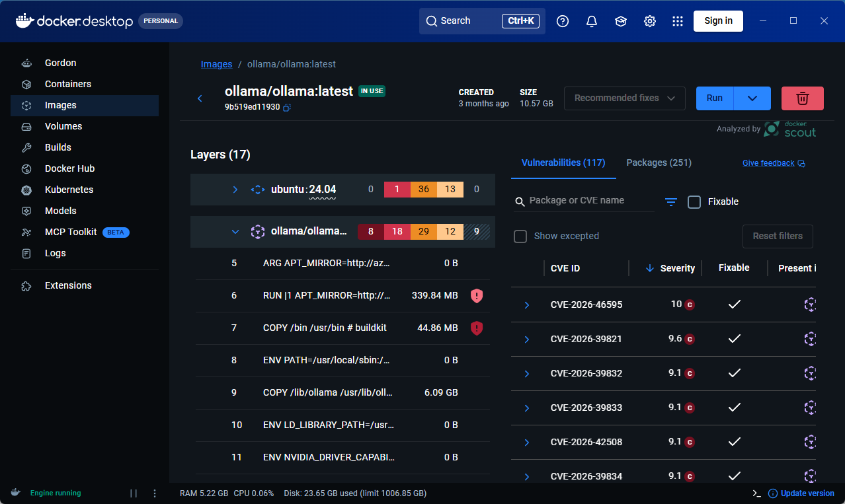Click the Images sidebar icon
The image size is (845, 504).
coord(26,105)
